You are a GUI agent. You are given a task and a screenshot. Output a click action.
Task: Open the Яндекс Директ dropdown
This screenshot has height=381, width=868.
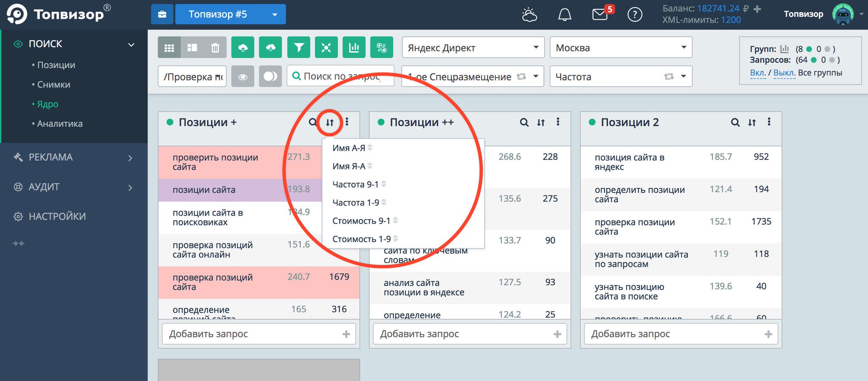point(473,48)
